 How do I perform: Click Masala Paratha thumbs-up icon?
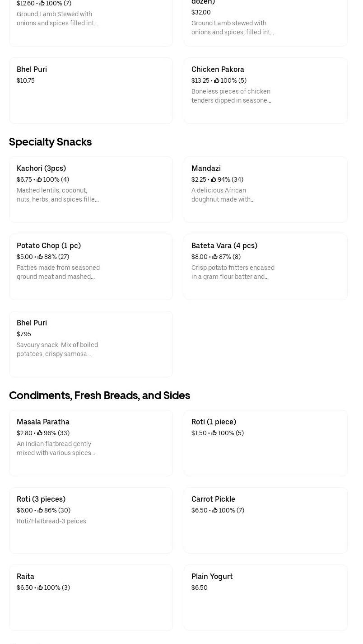click(40, 433)
